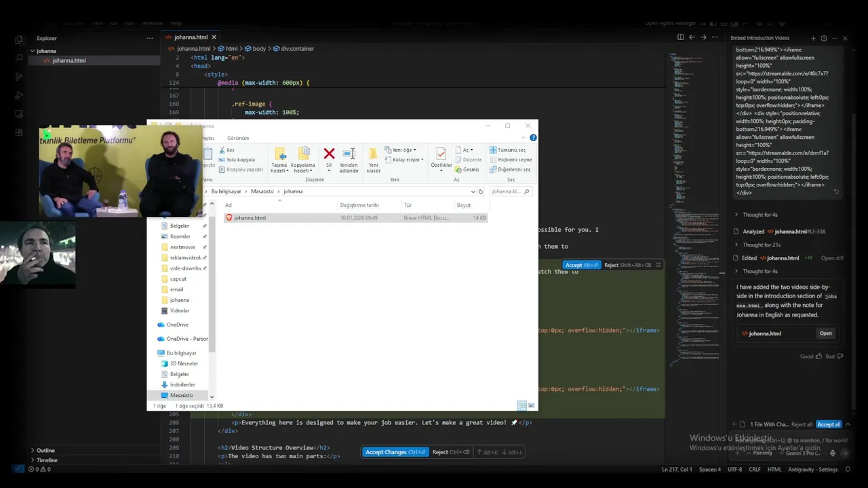Open Explorer help question mark icon
The width and height of the screenshot is (868, 488).
533,138
